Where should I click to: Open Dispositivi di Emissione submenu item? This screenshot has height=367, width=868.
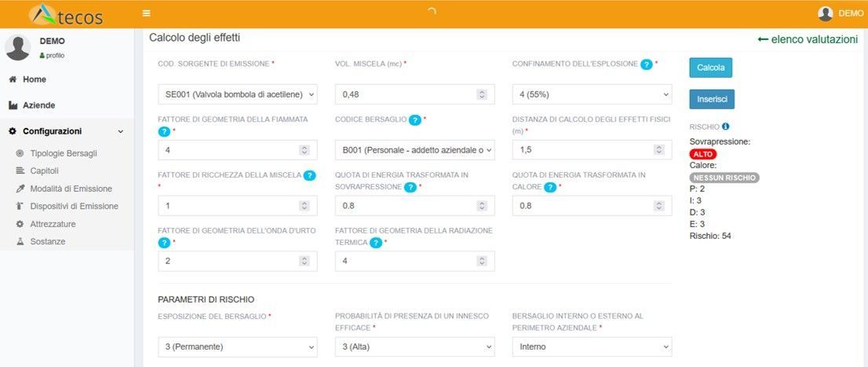tap(75, 206)
